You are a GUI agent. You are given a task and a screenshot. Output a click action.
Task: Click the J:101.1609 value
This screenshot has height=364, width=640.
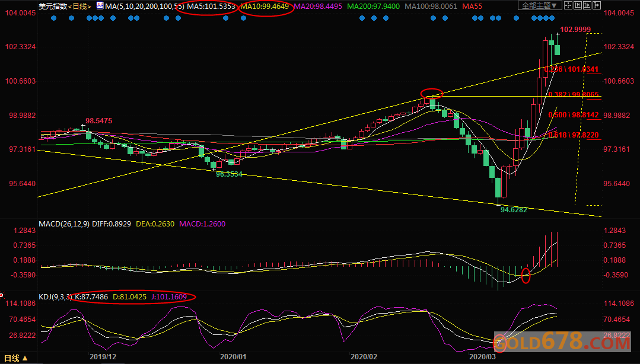[x=169, y=296]
